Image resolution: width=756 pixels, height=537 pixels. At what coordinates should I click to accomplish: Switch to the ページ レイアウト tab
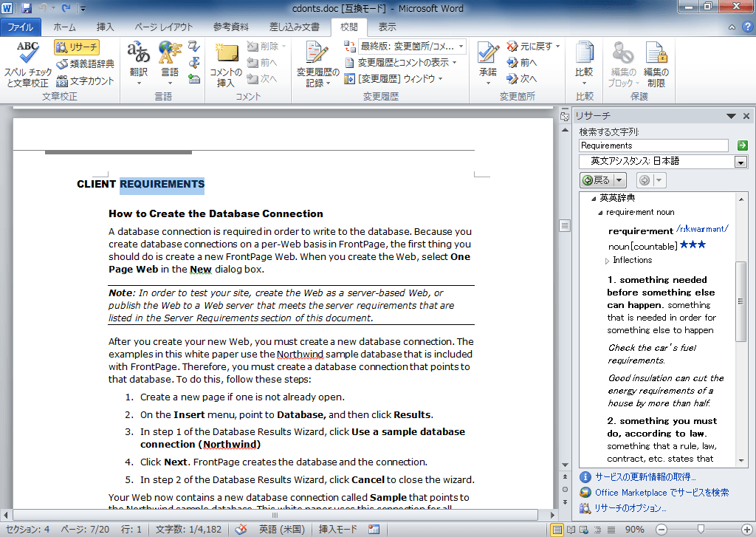(x=163, y=27)
